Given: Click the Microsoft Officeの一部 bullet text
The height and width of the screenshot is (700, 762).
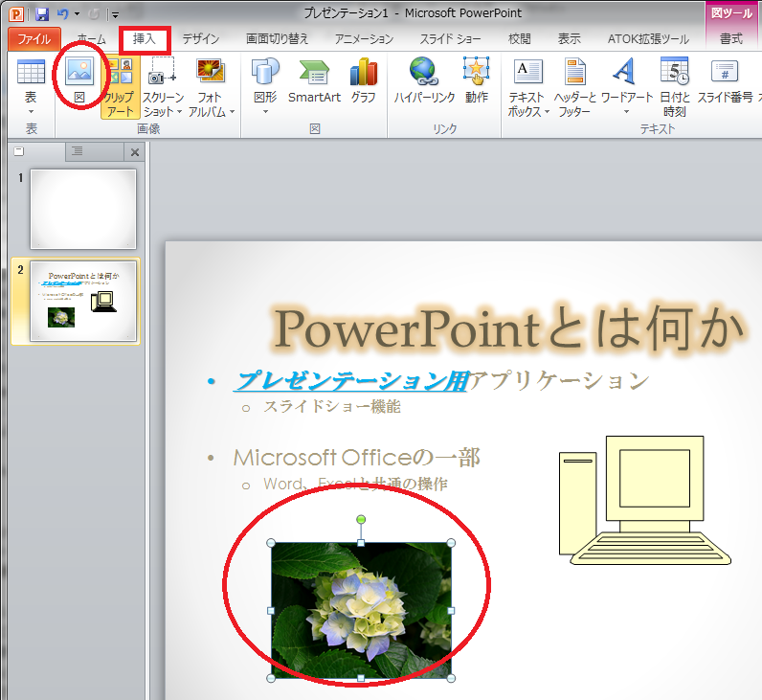Looking at the screenshot, I should (x=357, y=458).
